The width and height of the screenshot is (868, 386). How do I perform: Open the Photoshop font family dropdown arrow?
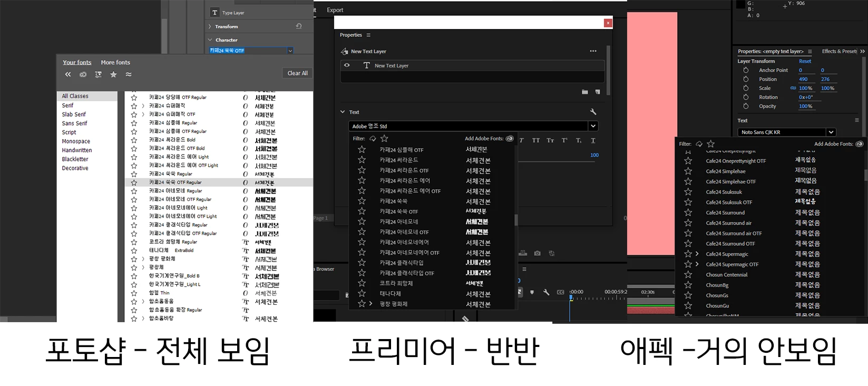(x=290, y=51)
